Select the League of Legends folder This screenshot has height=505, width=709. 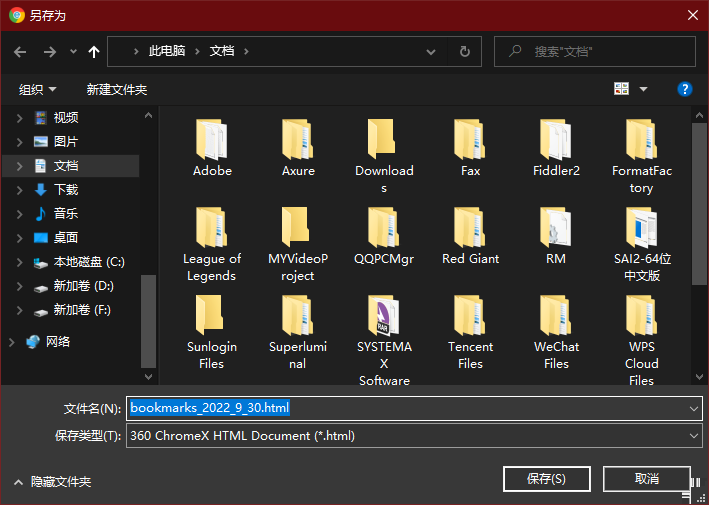click(212, 244)
